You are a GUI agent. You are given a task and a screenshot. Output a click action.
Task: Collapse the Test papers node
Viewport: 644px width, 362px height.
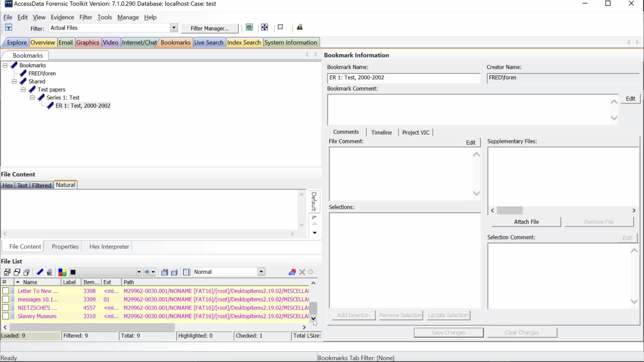click(x=23, y=90)
